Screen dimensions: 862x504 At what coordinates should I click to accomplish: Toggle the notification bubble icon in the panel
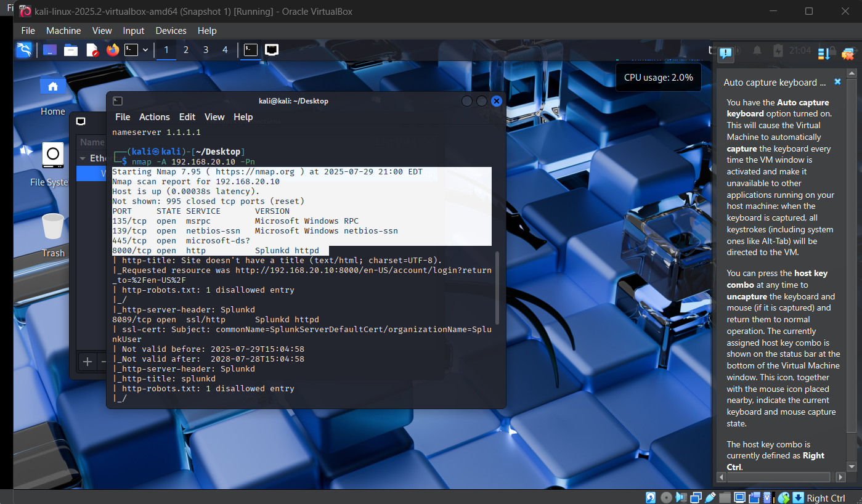coord(725,54)
